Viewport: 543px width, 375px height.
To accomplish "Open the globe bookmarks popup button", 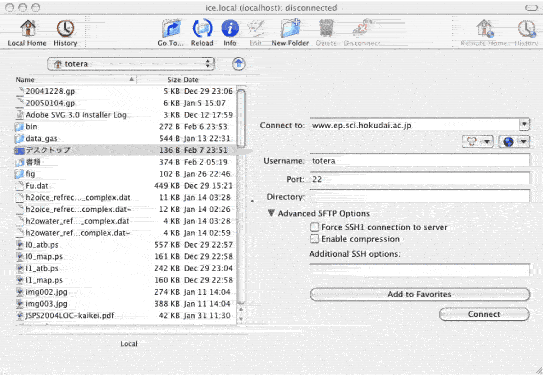I will coord(514,141).
